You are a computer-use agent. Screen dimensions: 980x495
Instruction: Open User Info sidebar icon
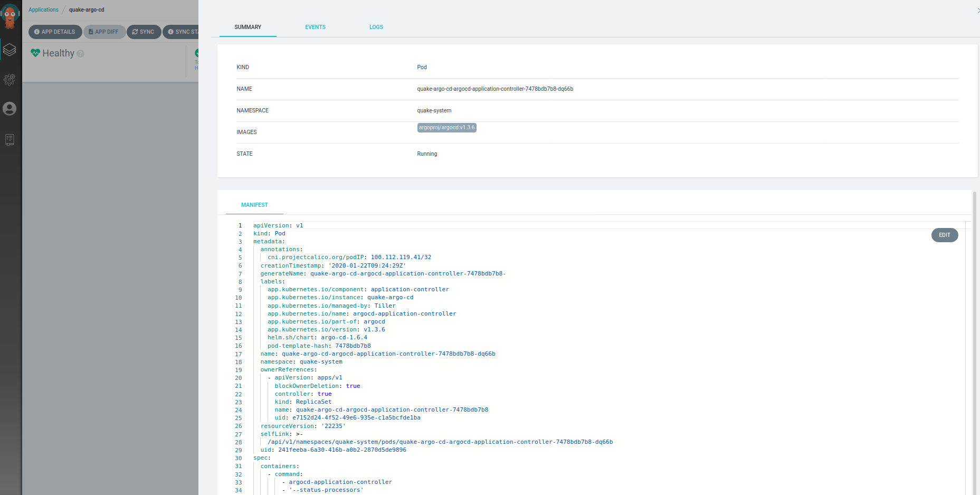(x=9, y=109)
